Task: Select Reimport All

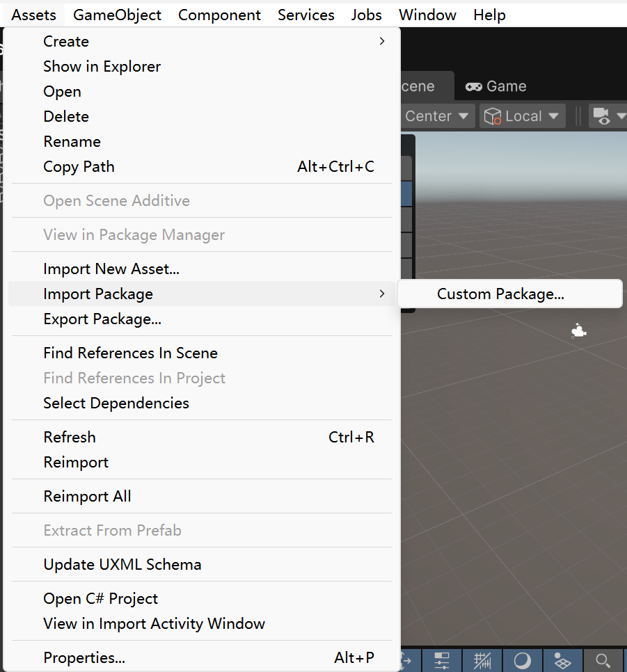Action: [87, 496]
